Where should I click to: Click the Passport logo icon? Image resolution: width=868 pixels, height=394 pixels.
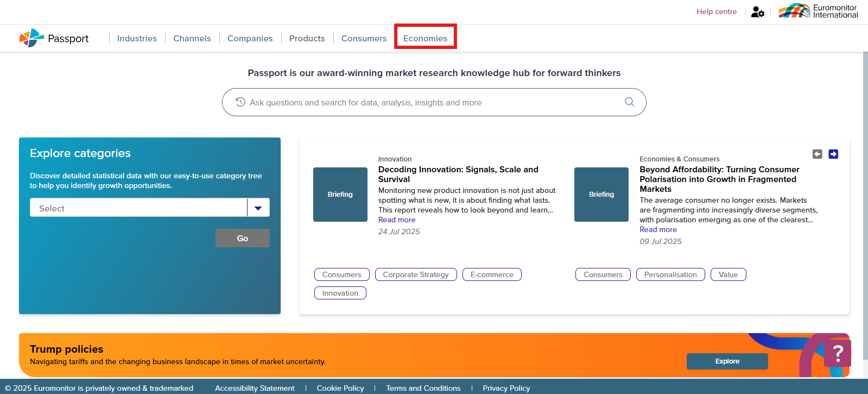coord(31,38)
